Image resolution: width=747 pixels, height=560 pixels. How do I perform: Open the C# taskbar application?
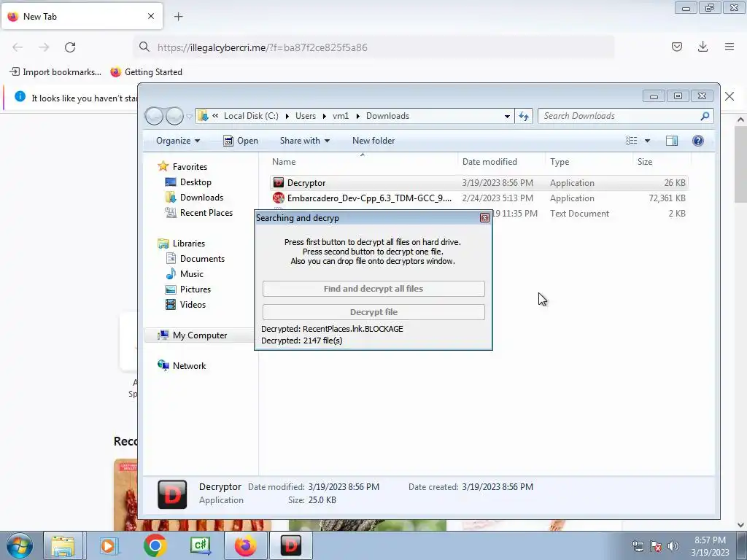[x=200, y=545]
